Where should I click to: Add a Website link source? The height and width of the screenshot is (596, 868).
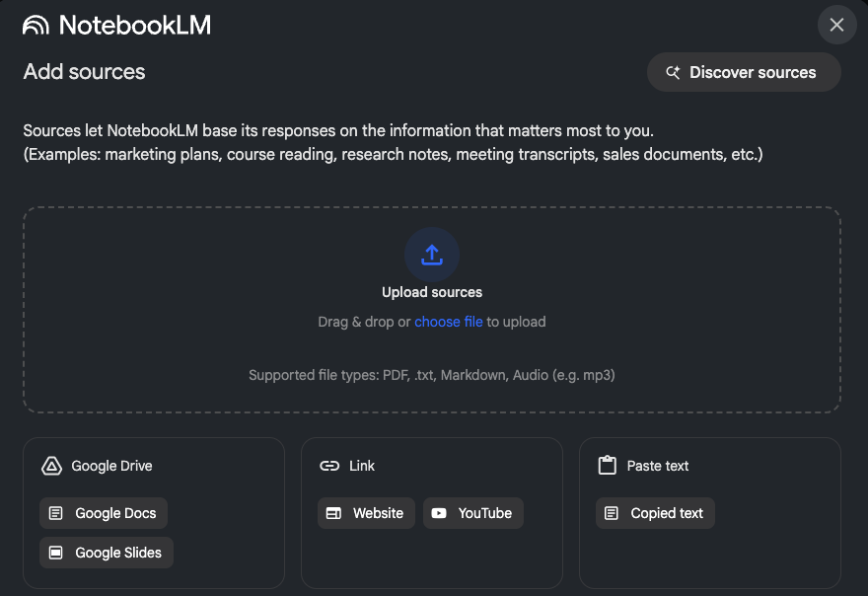point(366,513)
